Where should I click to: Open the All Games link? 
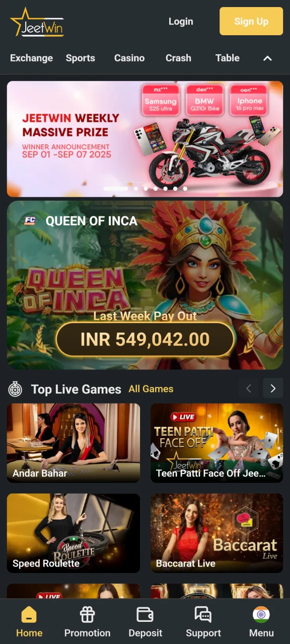pos(151,389)
